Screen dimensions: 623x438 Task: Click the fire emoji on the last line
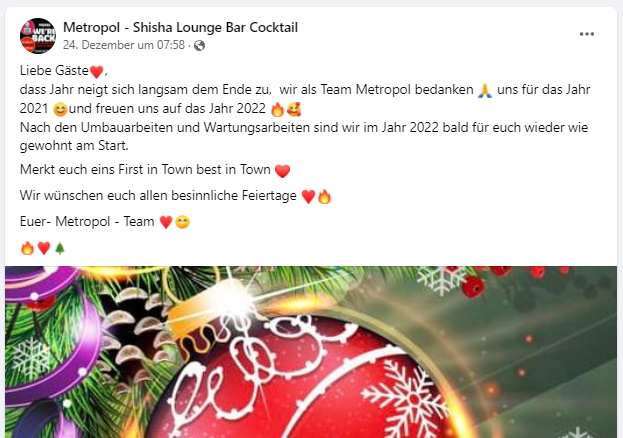[27, 248]
